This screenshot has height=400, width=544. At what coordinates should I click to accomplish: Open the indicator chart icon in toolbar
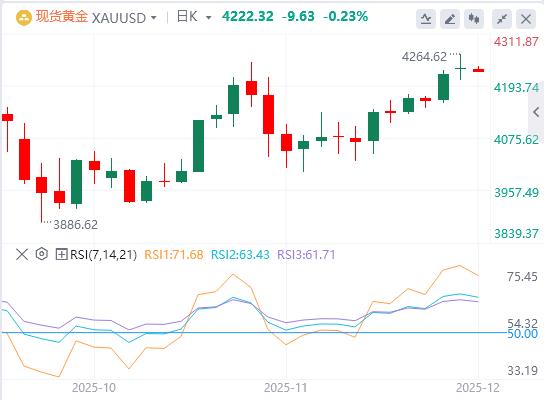(x=426, y=19)
